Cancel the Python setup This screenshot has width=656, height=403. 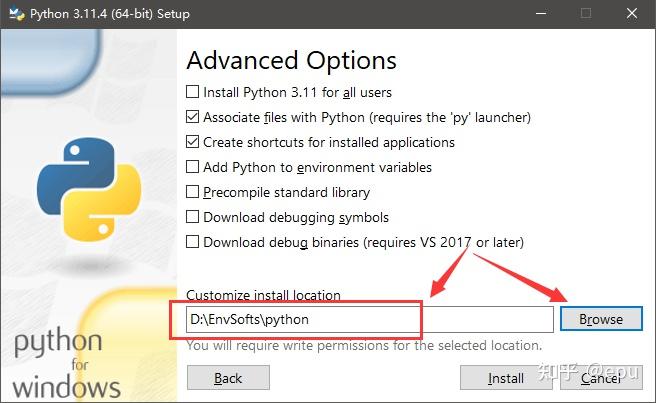(x=600, y=378)
